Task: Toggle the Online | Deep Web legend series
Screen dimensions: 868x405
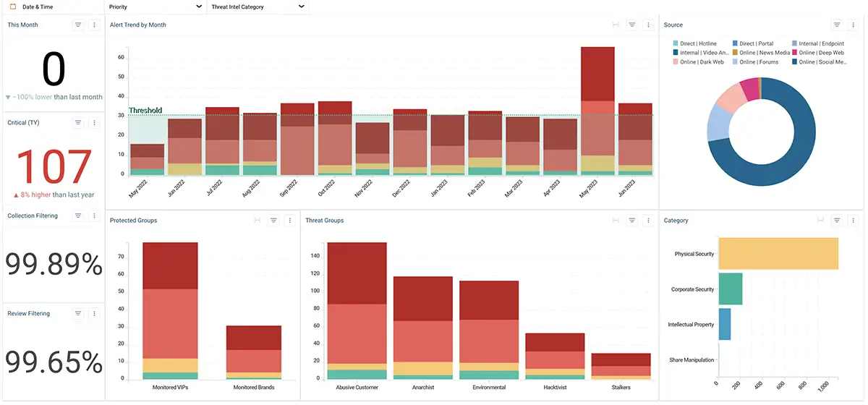Action: [x=817, y=53]
